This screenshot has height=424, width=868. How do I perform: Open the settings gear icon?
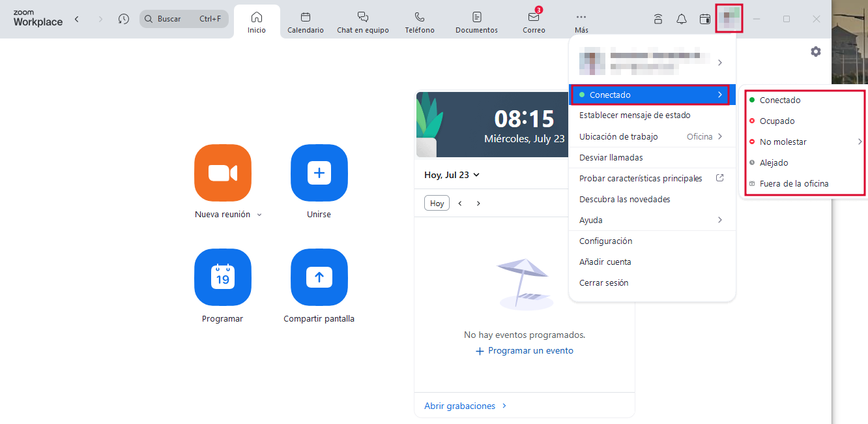[815, 52]
